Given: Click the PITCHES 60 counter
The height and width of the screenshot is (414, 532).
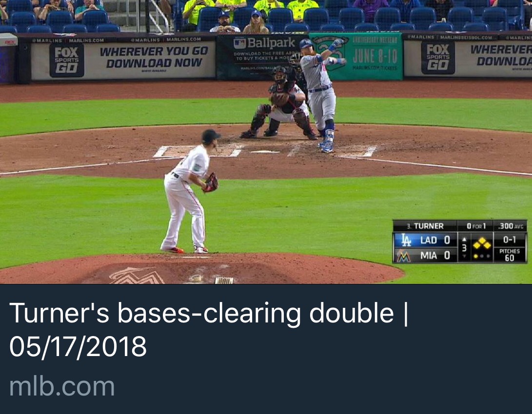Looking at the screenshot, I should [x=509, y=254].
